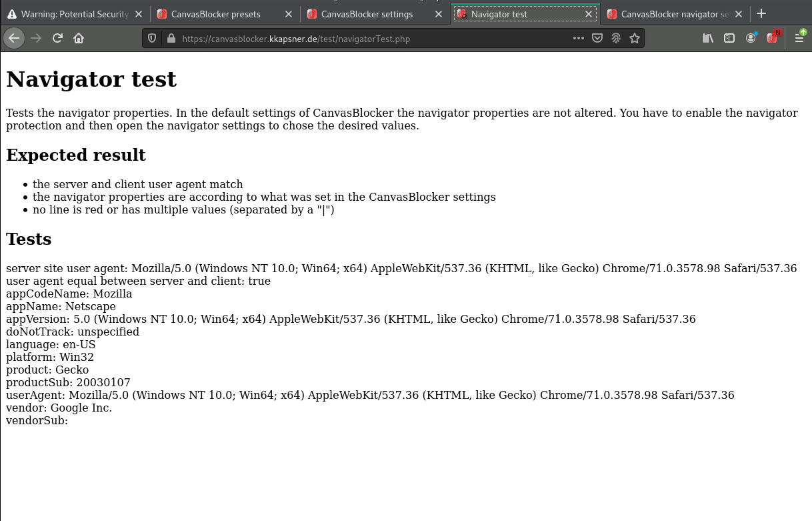Image resolution: width=812 pixels, height=521 pixels.
Task: Close the CanvasBlocker settings tab
Action: (438, 14)
